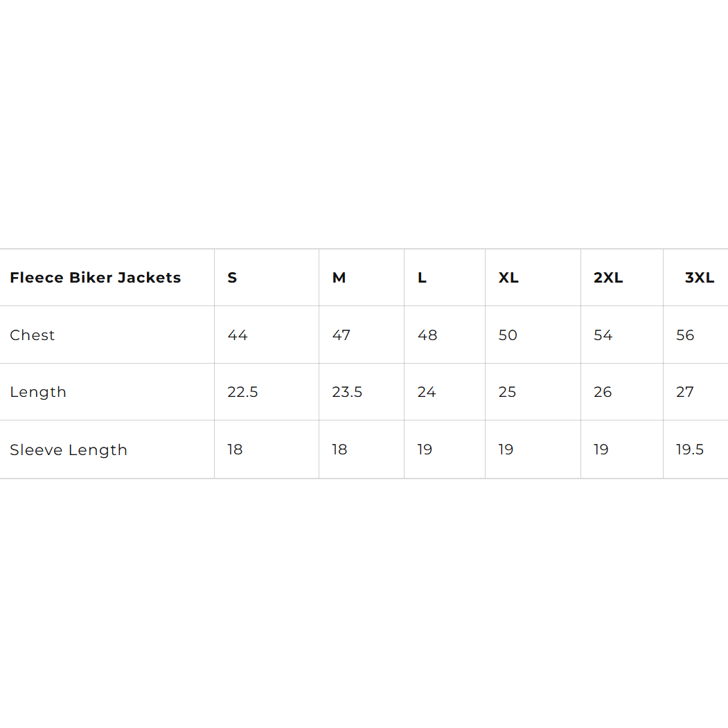The height and width of the screenshot is (728, 728).
Task: Click chest value 56 for size 3XL
Action: pos(685,335)
